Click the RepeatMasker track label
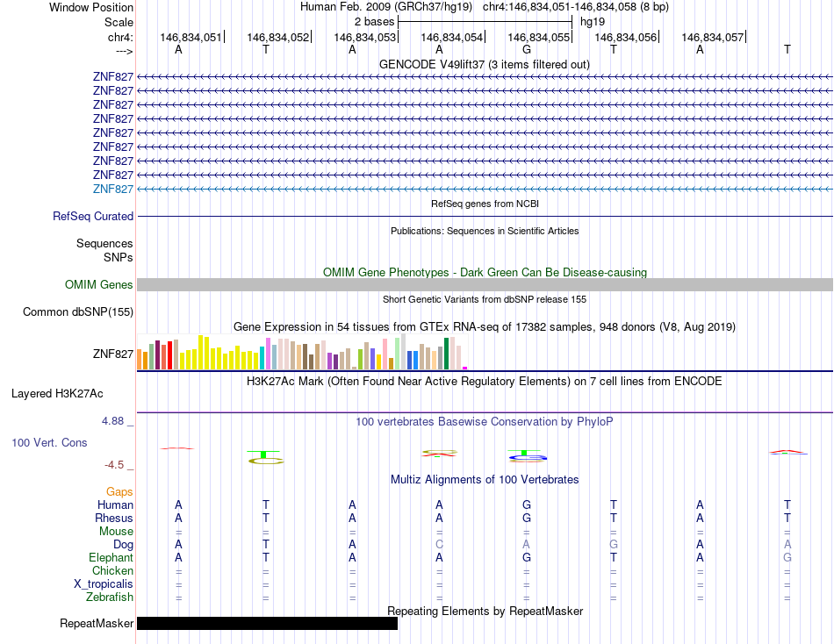The height and width of the screenshot is (644, 834). (97, 623)
